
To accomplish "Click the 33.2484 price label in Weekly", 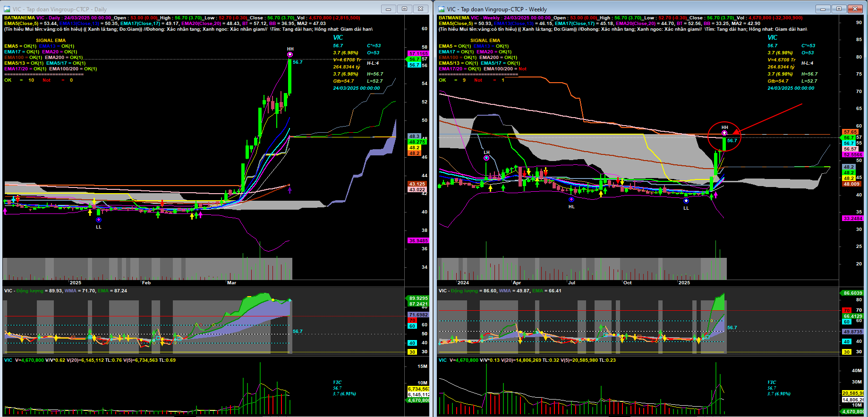I will click(853, 219).
